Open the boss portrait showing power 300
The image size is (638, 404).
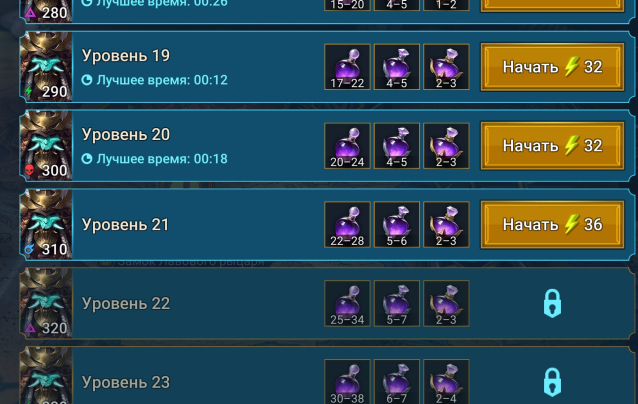46,146
